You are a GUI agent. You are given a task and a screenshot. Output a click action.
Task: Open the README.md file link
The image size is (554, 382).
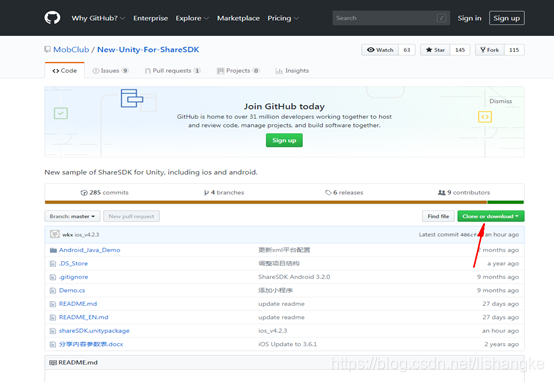[78, 304]
